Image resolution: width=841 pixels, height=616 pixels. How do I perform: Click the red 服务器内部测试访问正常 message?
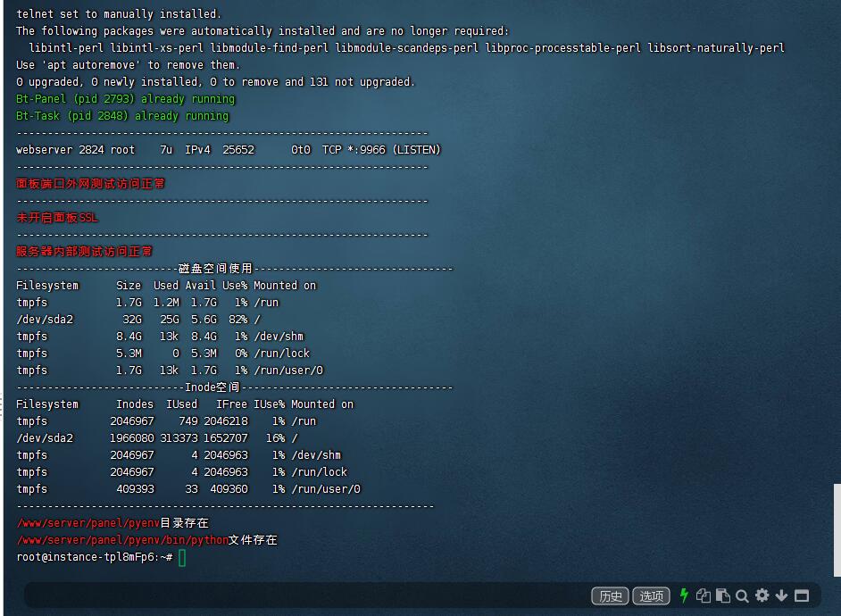click(x=84, y=252)
